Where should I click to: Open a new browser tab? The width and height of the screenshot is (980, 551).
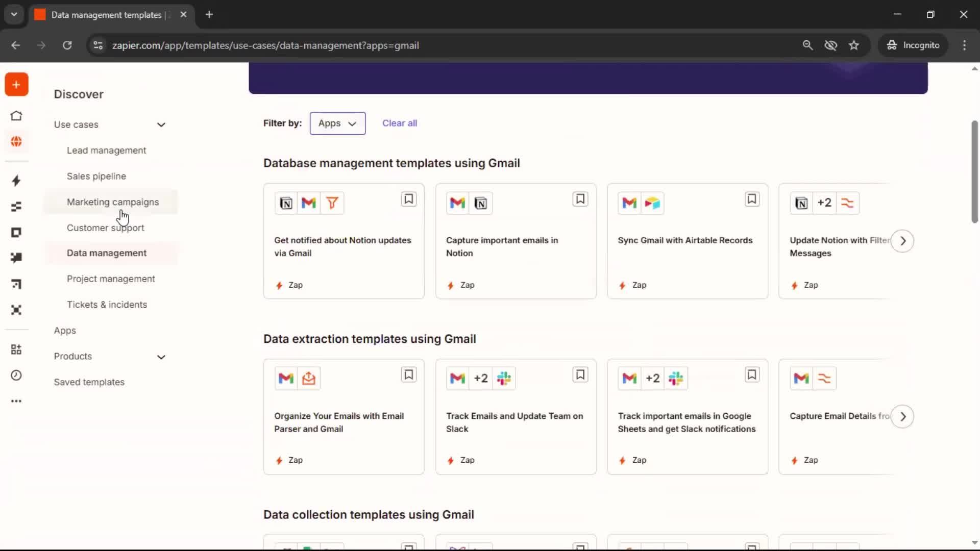[209, 15]
